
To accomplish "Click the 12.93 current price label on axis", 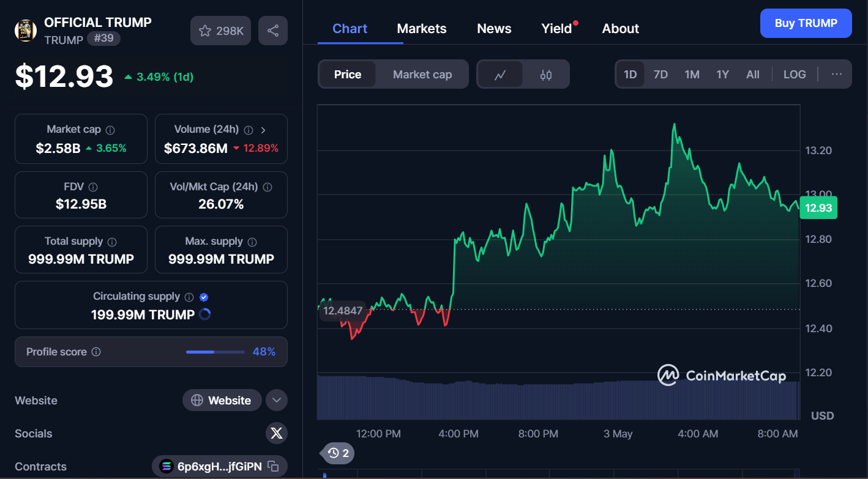I will (x=818, y=208).
